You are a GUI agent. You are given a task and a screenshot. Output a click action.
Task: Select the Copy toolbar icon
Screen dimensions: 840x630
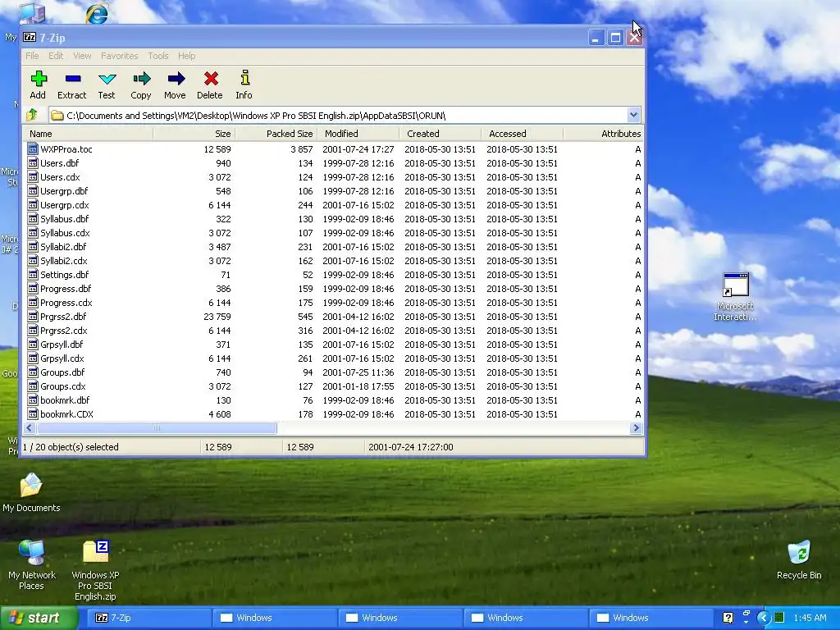tap(141, 80)
